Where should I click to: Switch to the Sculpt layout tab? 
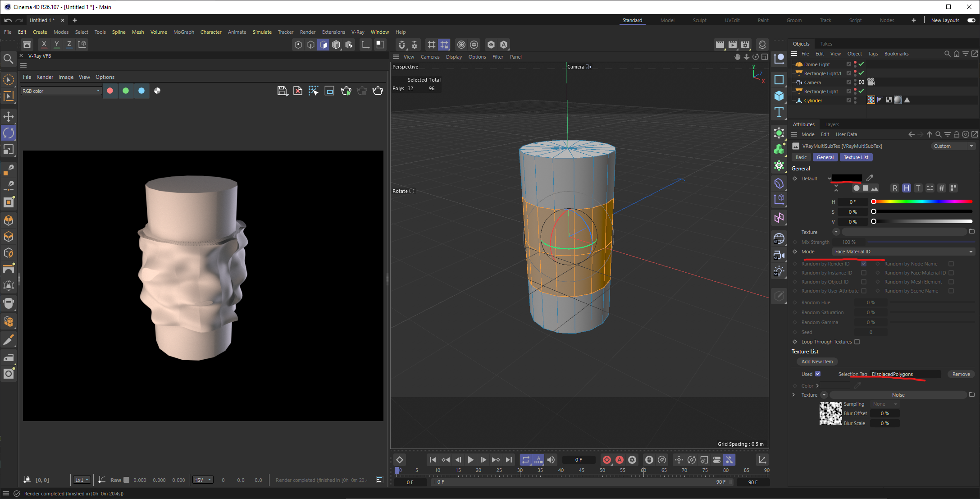coord(699,20)
